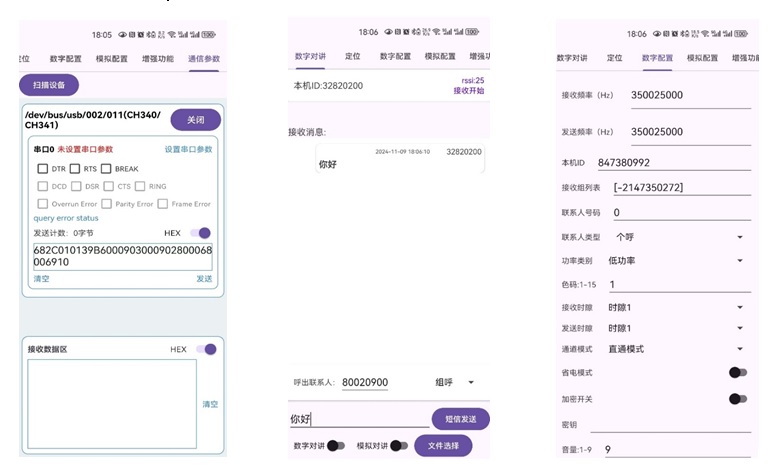Tick the BREAK checkbox
Viewport: 782px width, 470px height.
[106, 169]
